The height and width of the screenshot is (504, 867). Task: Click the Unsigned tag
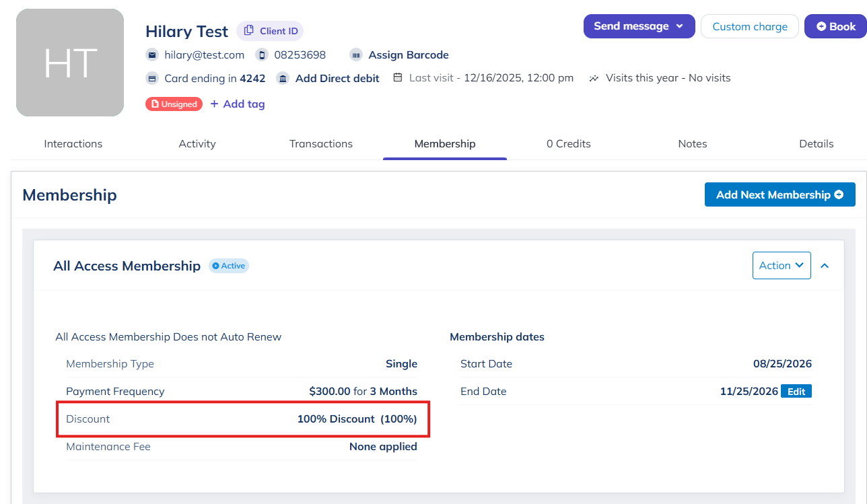click(174, 104)
